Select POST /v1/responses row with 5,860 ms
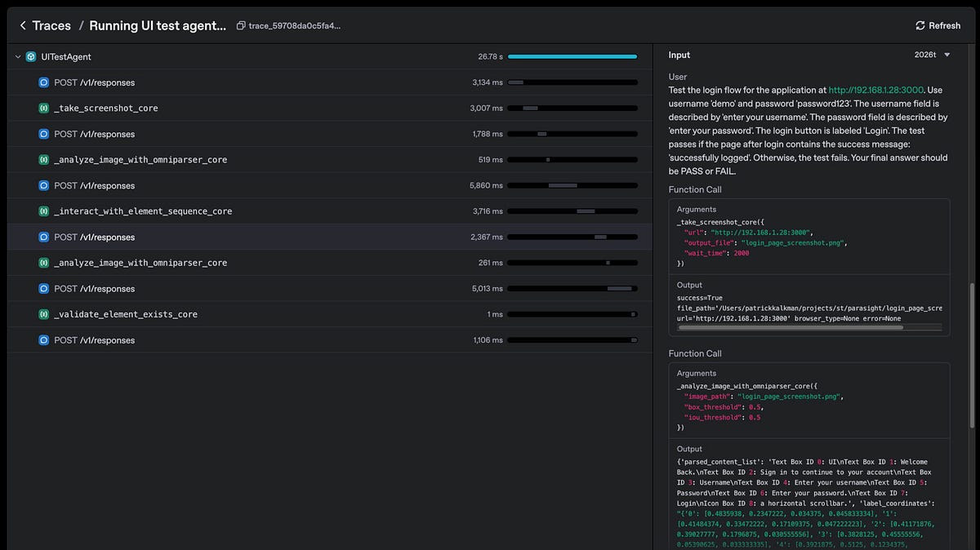Screen dimensions: 980x550 [x=329, y=185]
